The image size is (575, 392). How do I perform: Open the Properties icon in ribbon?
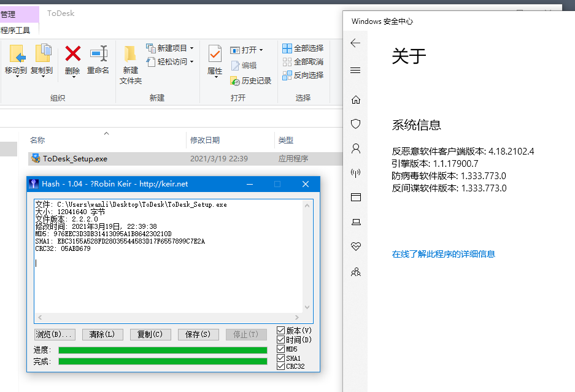tap(215, 54)
